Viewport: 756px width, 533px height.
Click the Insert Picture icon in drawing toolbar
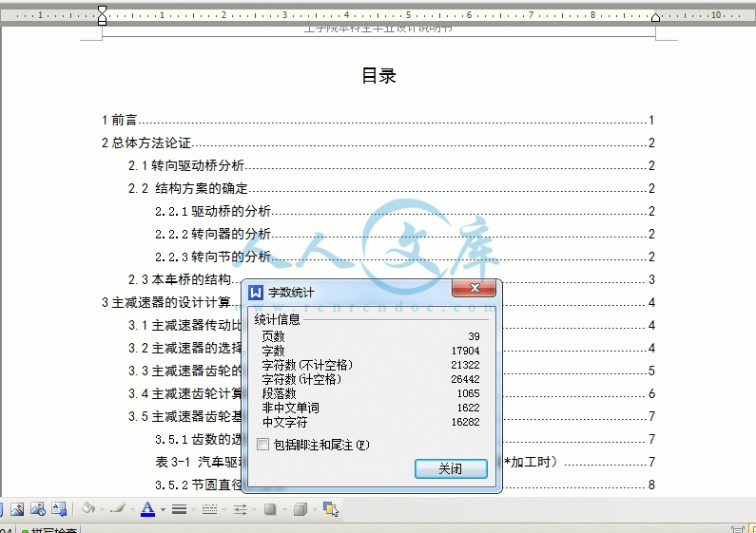tap(17, 509)
